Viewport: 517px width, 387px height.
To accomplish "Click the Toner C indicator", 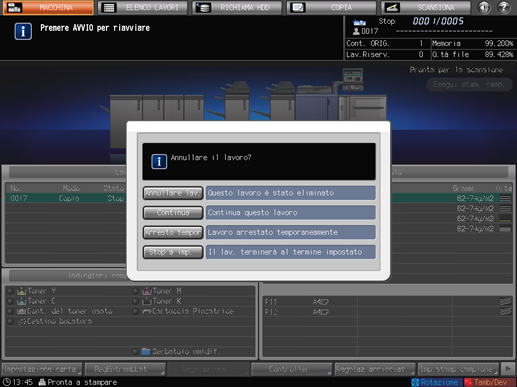I will click(32, 301).
